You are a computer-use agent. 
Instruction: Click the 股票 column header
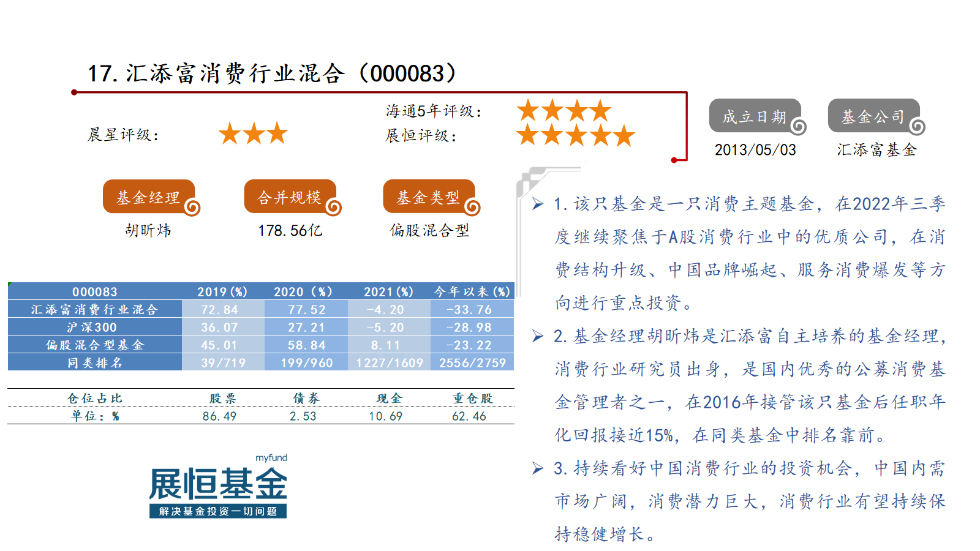pos(222,398)
